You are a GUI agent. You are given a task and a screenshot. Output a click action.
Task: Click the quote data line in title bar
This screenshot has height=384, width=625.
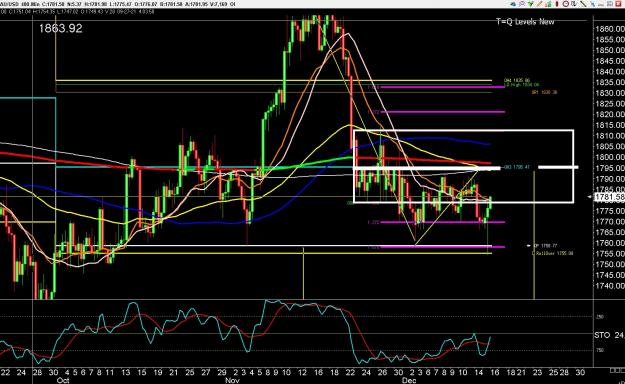[x=118, y=4]
